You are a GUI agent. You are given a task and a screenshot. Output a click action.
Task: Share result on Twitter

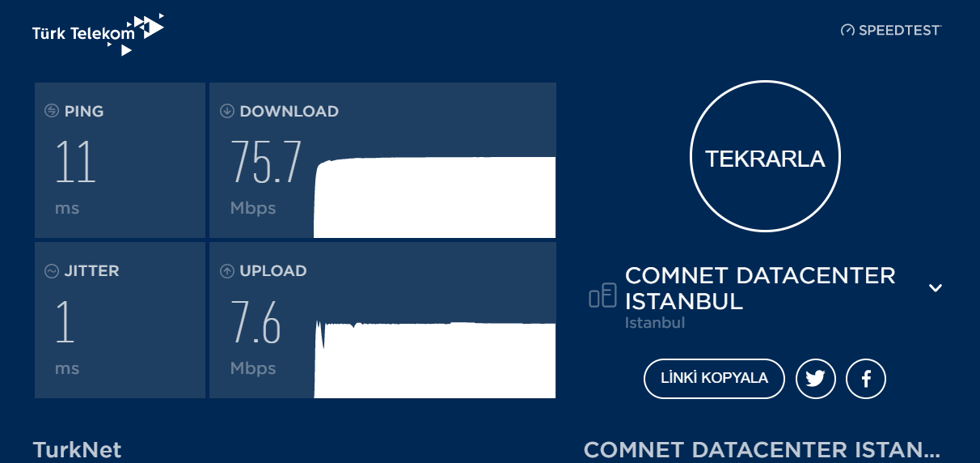point(815,379)
